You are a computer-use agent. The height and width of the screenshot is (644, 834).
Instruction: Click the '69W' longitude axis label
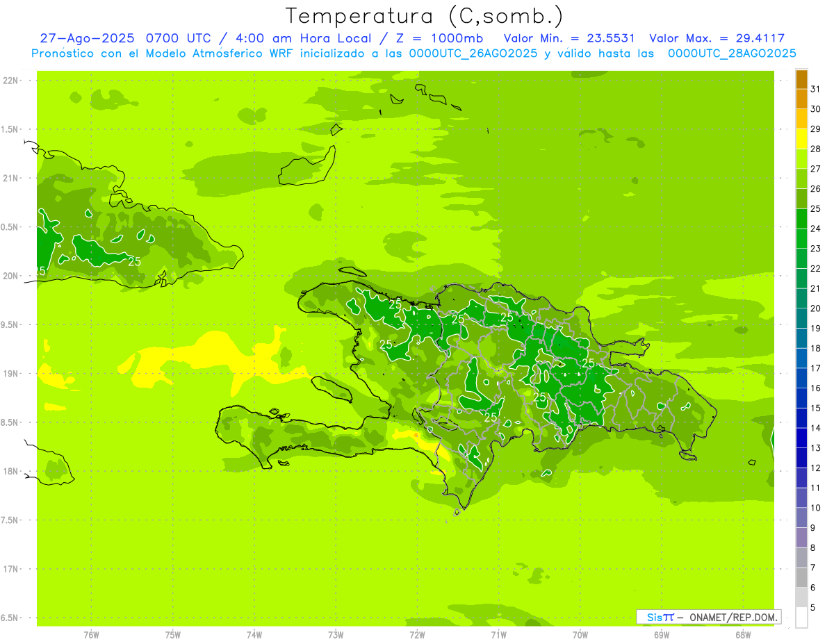click(x=662, y=634)
